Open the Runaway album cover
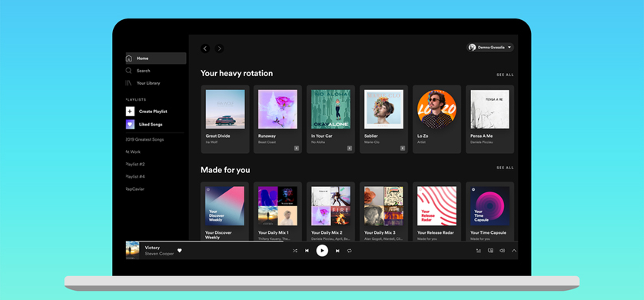 pyautogui.click(x=277, y=109)
